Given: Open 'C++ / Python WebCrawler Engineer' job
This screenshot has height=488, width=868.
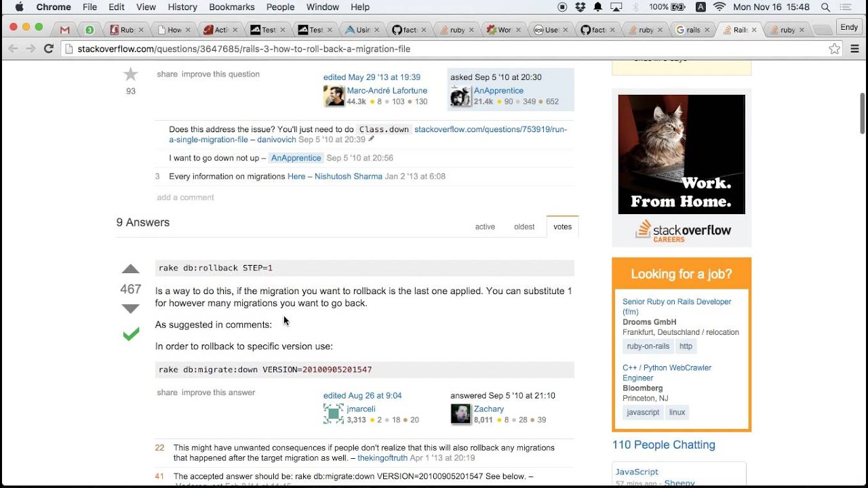Looking at the screenshot, I should pos(667,373).
